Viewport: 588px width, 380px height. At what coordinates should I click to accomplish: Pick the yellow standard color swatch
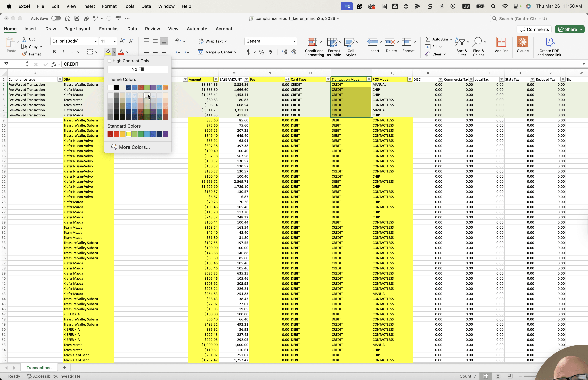tap(129, 134)
